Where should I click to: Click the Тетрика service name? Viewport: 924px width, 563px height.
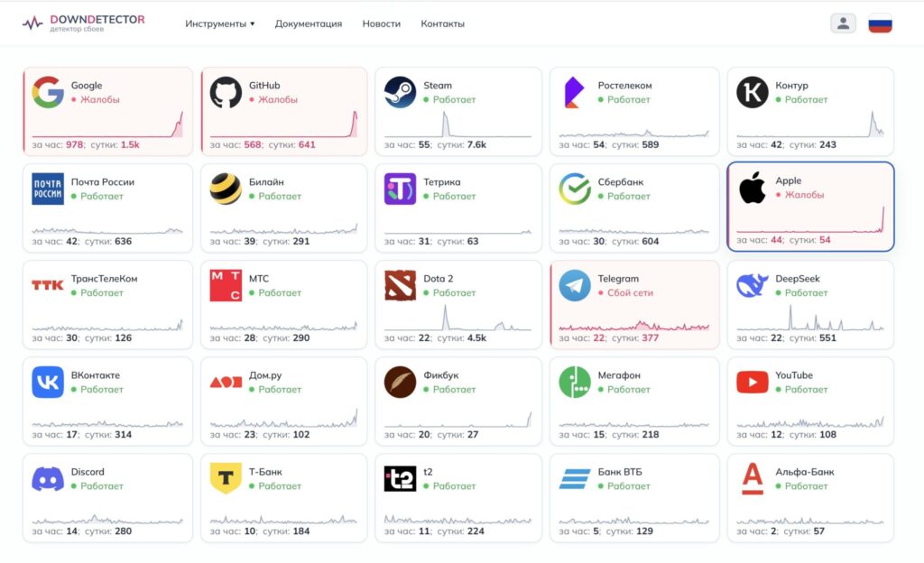442,182
